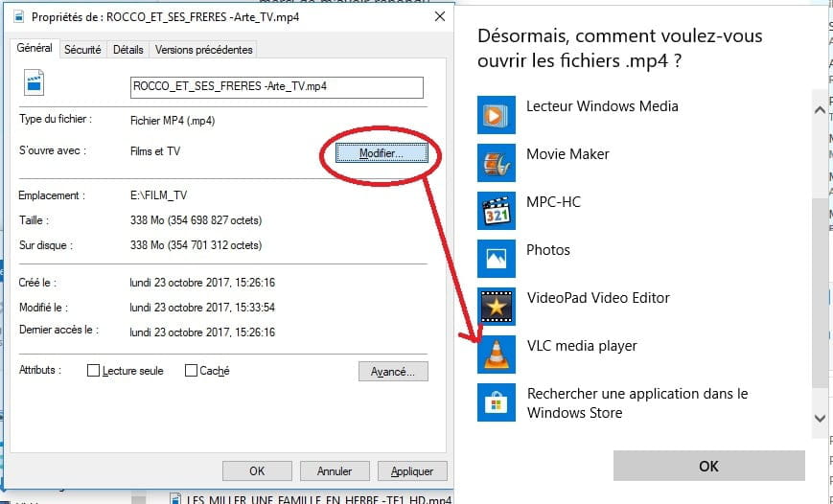Image resolution: width=833 pixels, height=504 pixels.
Task: Toggle the Lecture seule checkbox
Action: pos(93,370)
